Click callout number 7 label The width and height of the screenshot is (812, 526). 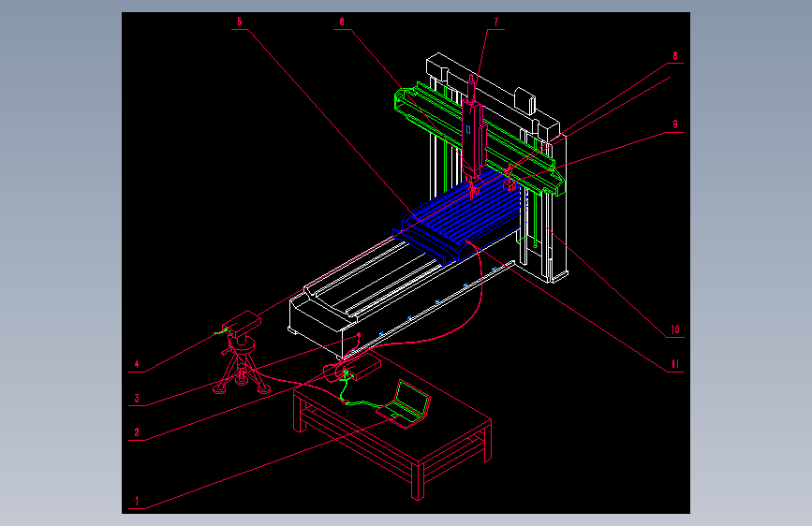click(496, 22)
